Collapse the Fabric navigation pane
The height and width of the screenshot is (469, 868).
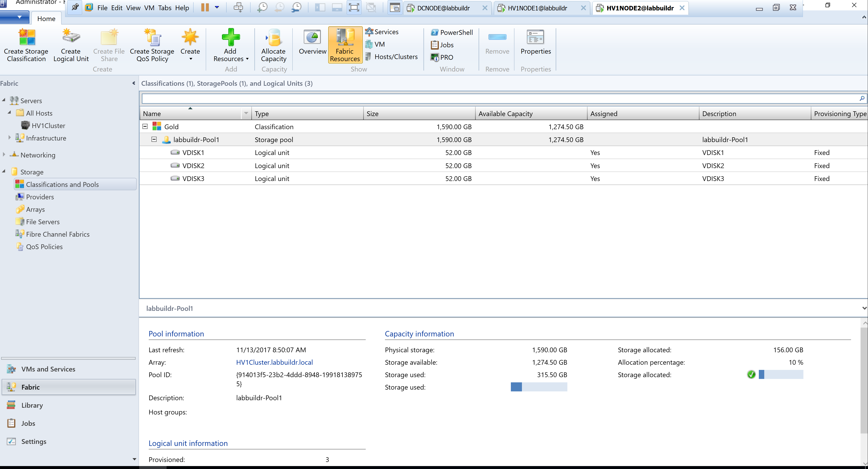click(134, 83)
